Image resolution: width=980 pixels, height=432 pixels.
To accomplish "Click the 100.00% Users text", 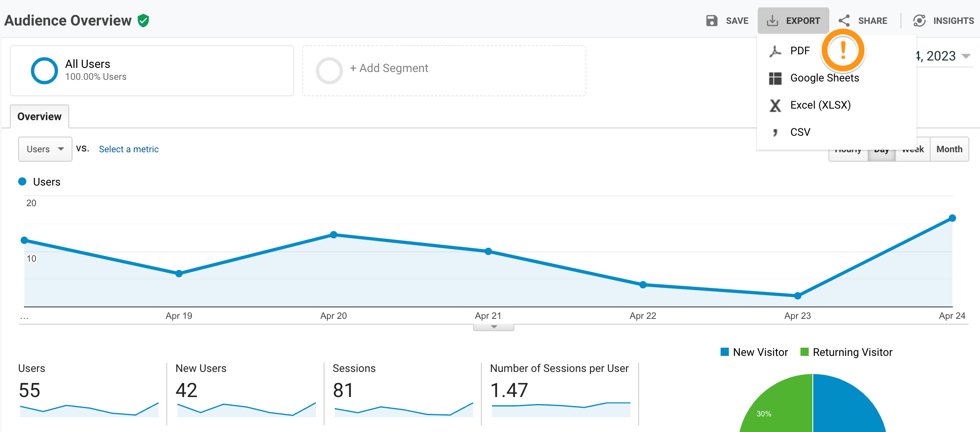I will click(x=96, y=77).
